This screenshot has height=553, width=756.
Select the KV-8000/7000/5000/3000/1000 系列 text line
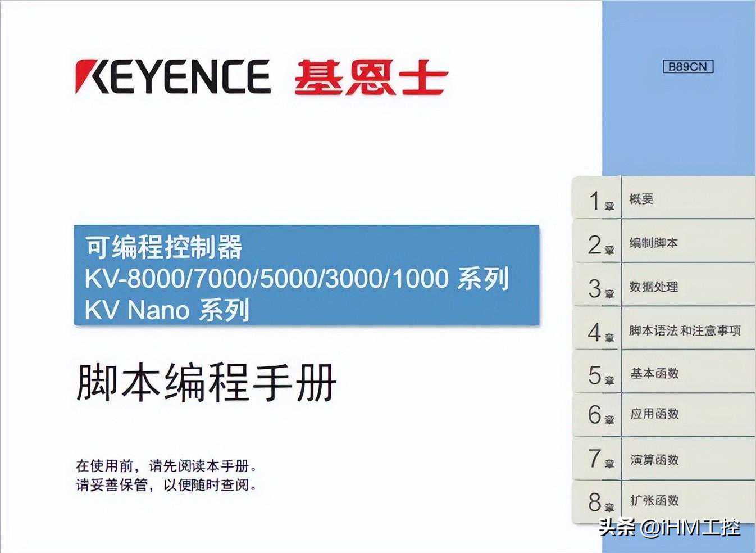pyautogui.click(x=297, y=279)
